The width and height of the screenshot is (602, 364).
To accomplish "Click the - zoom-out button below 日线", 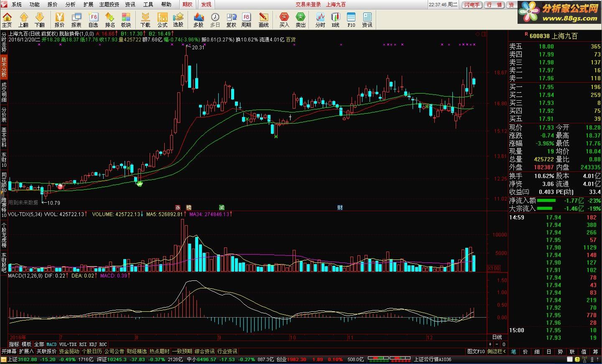I will [497, 344].
